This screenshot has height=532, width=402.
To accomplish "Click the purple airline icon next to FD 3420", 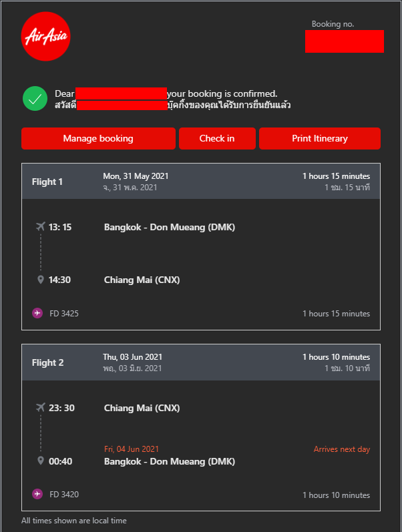I will (37, 494).
